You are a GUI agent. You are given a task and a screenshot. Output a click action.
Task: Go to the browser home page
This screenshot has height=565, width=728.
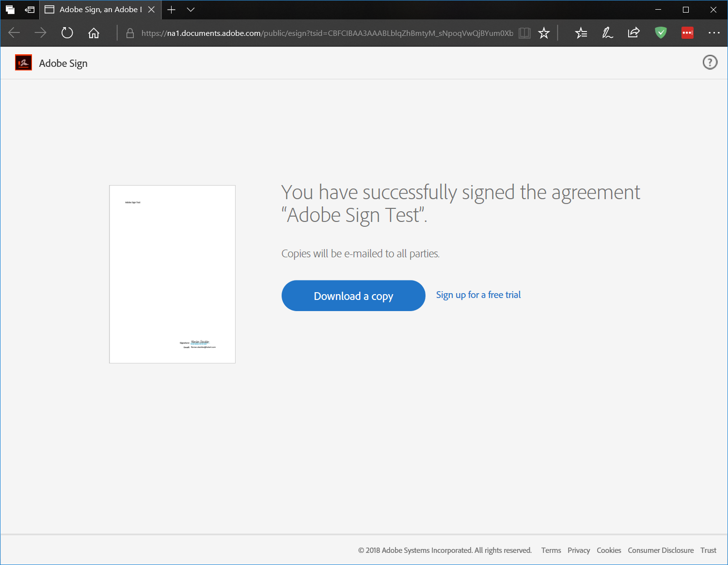94,33
